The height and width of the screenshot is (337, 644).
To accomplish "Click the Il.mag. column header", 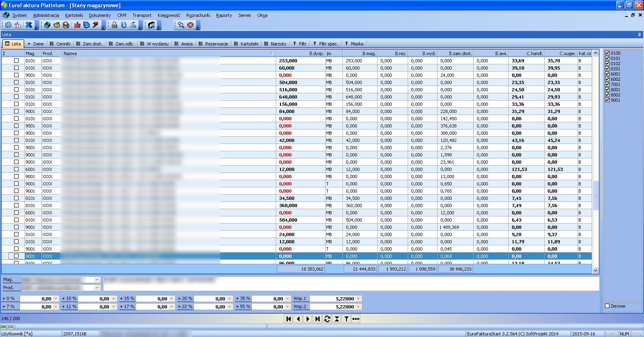I will coord(360,53).
